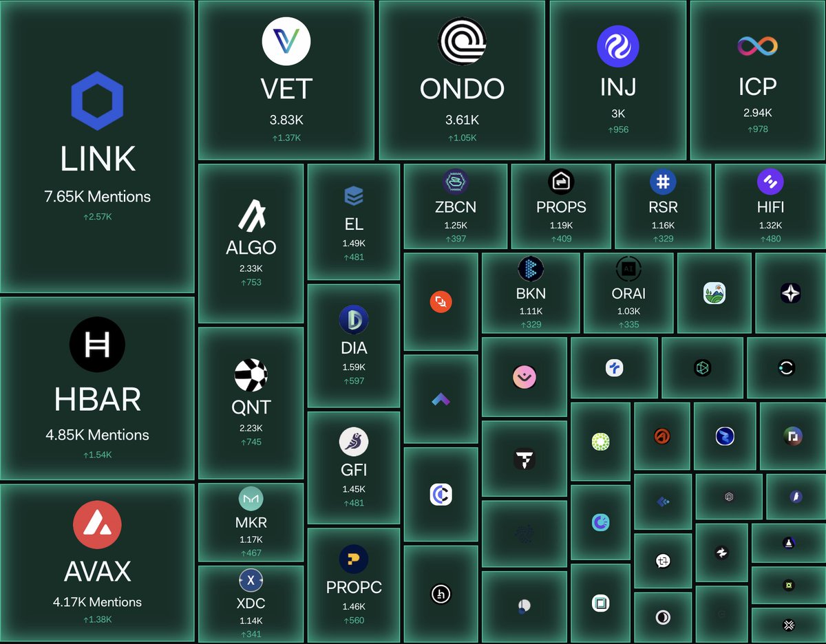
Task: Select HBAR's ↑1.54K change value
Action: pos(97,455)
